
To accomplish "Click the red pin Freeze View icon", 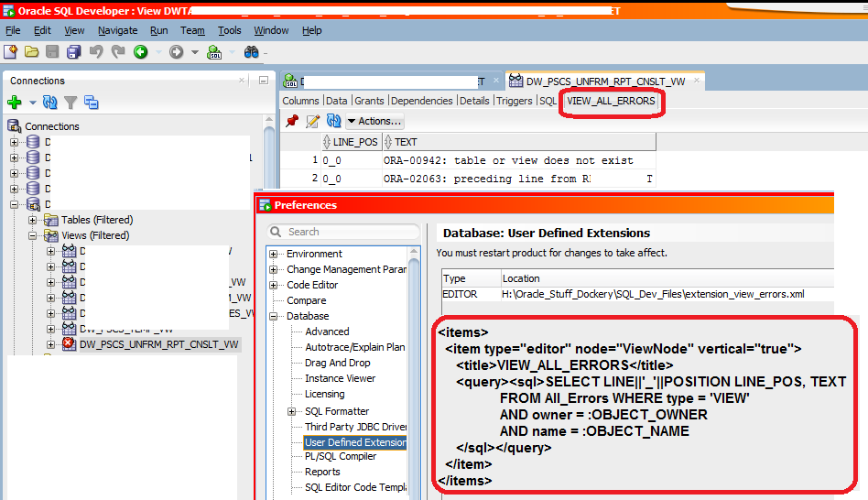I will (292, 121).
